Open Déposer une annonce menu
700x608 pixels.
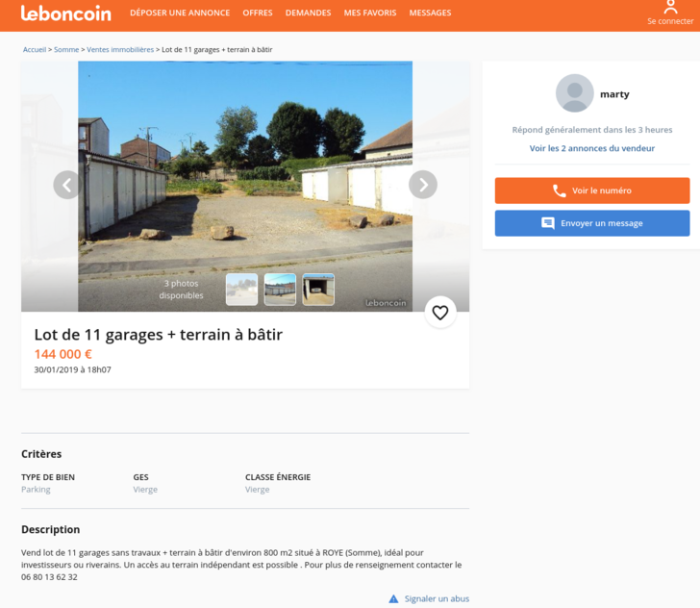pos(180,13)
